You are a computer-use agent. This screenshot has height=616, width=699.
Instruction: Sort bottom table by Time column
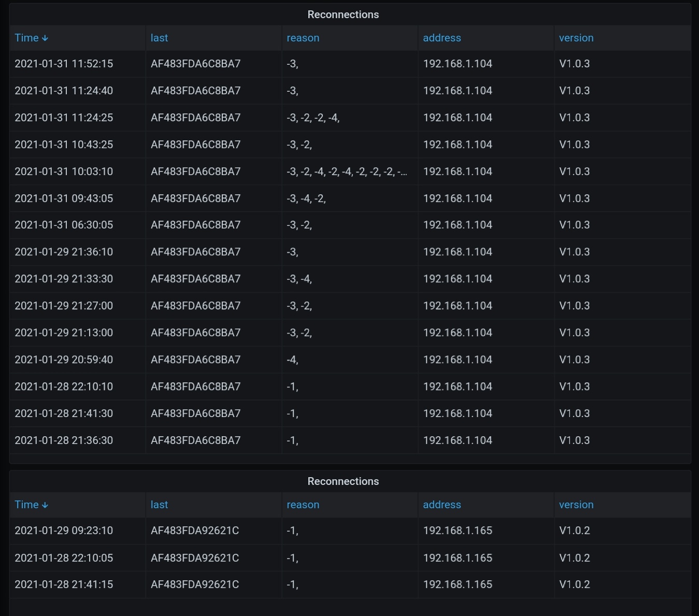click(26, 505)
